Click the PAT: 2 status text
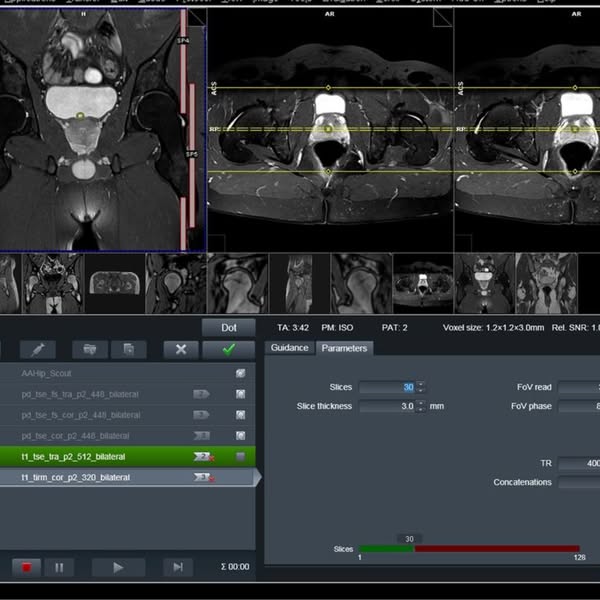Viewport: 600px width, 600px height. [x=395, y=328]
